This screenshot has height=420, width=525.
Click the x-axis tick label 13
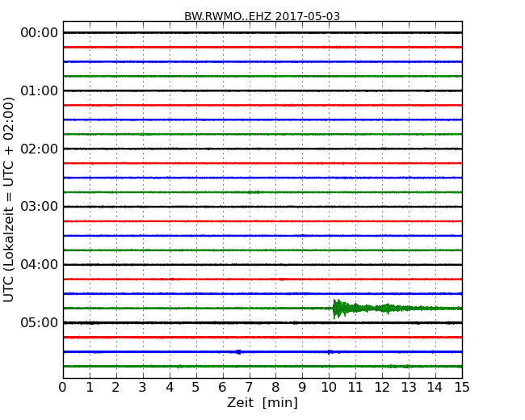pos(409,388)
